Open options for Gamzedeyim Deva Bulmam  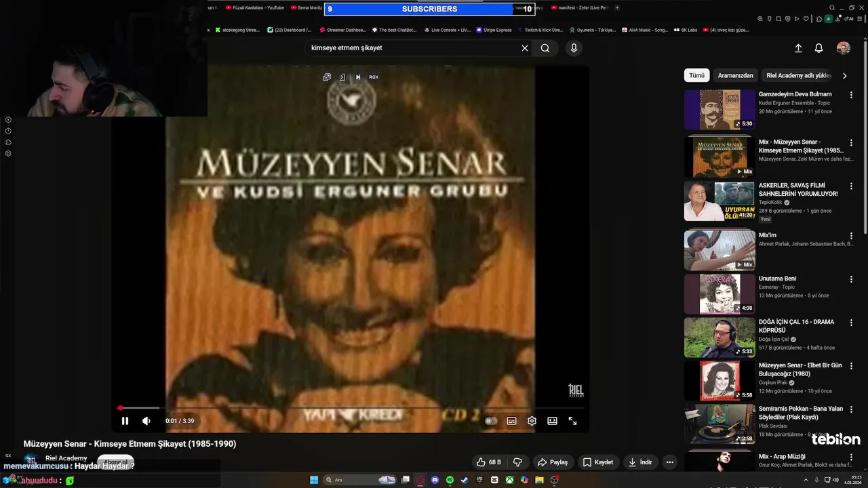tap(851, 95)
